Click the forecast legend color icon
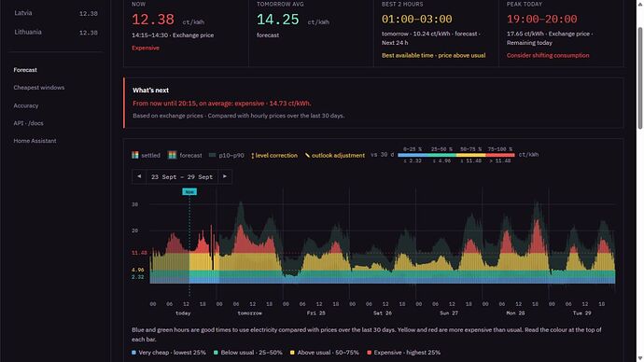Screen dimensions: 644x362 172,155
